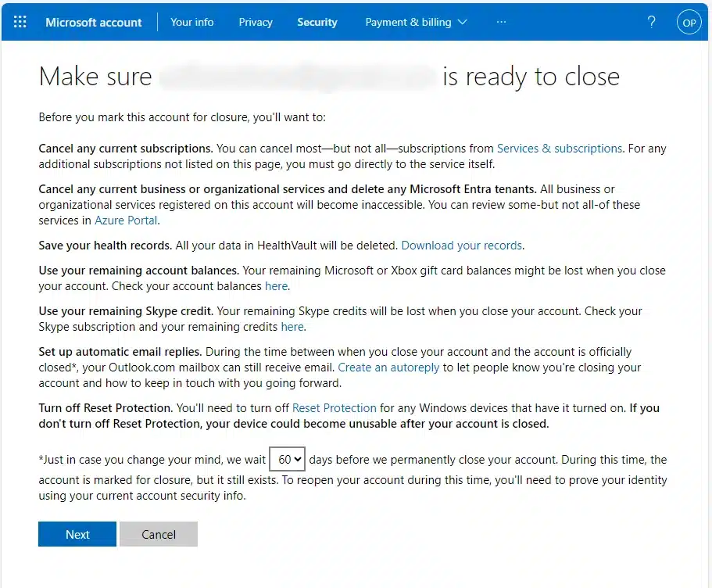Viewport: 712px width, 588px height.
Task: Click the 'Save your health records.' heading
Action: pyautogui.click(x=106, y=246)
